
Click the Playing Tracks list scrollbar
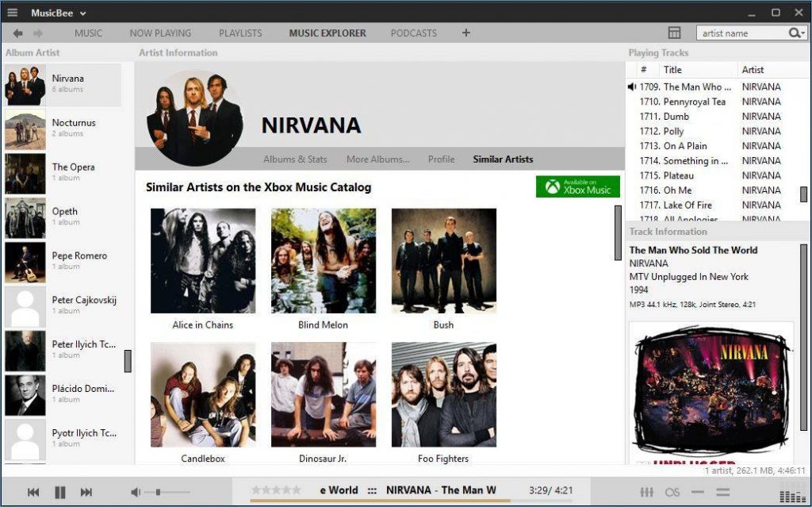tap(803, 194)
